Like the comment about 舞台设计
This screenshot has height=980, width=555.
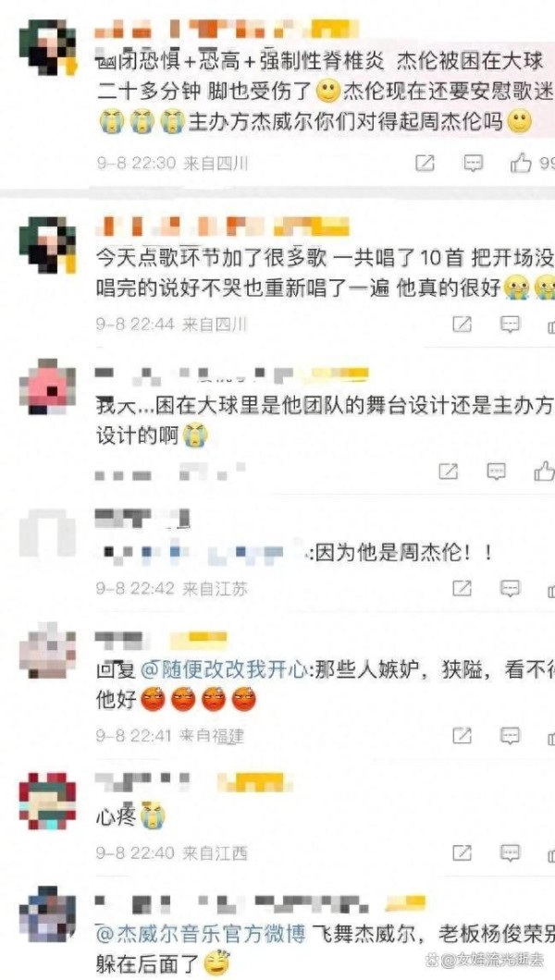545,471
